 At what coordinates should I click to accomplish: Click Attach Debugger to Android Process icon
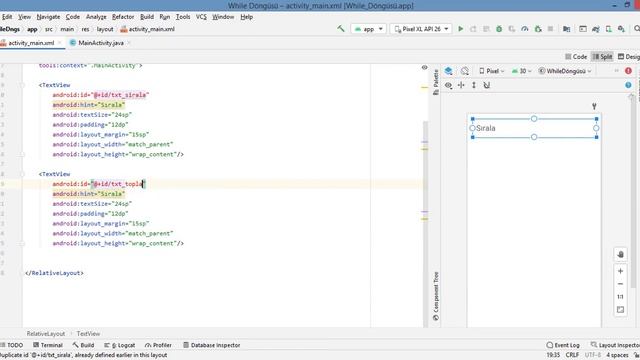click(538, 29)
